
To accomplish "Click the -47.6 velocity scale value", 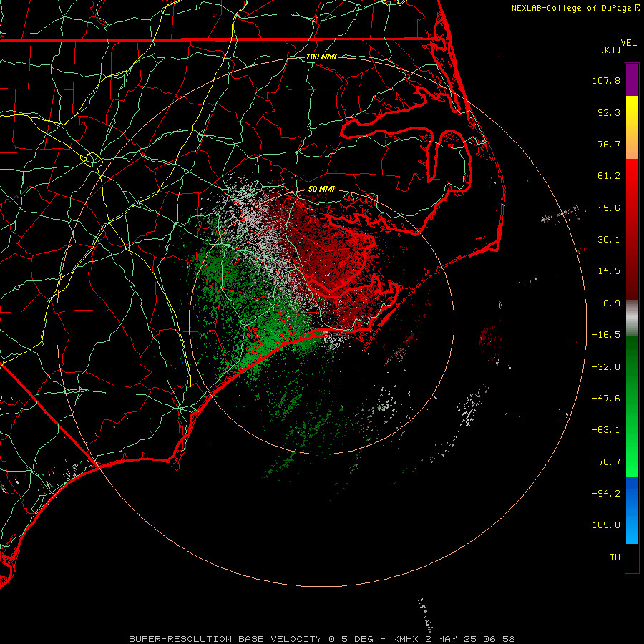I will [x=606, y=399].
